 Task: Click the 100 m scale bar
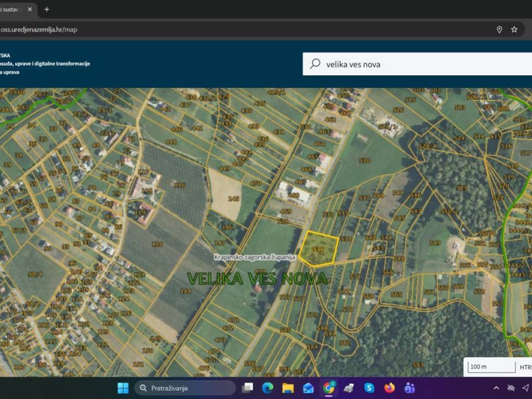(x=490, y=367)
